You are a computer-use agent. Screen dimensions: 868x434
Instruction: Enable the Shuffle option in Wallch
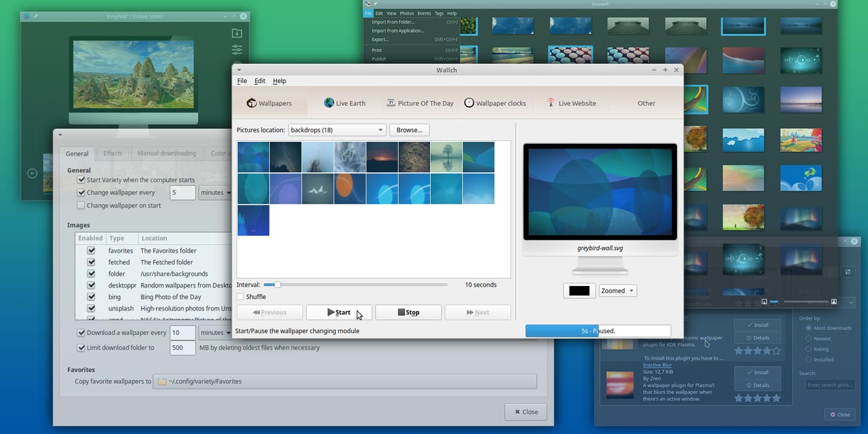239,296
